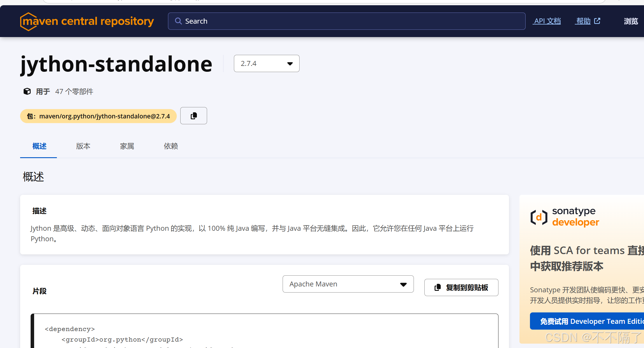
Task: Switch to the 版本 tab
Action: pos(83,146)
